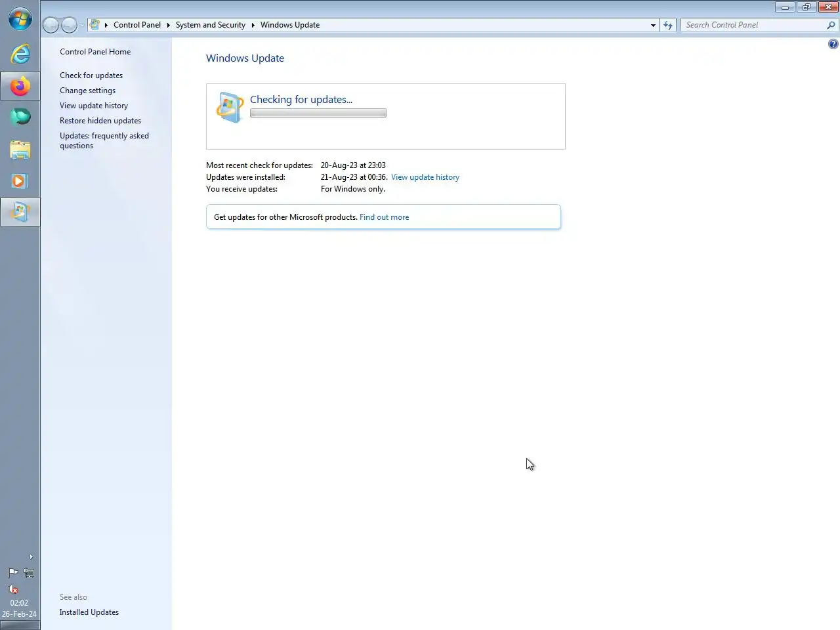Click the Checking for updates... text
This screenshot has width=840, height=630.
(301, 100)
